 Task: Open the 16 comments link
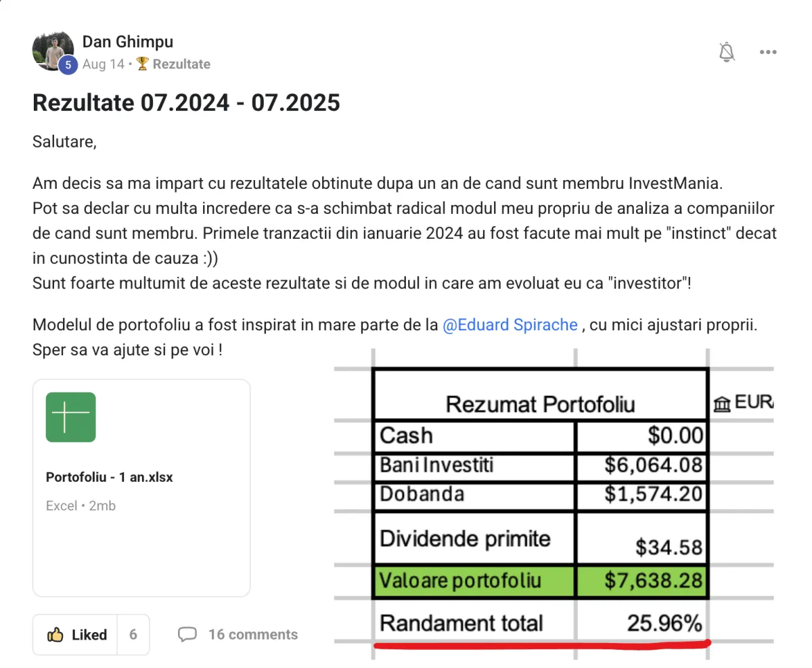253,635
